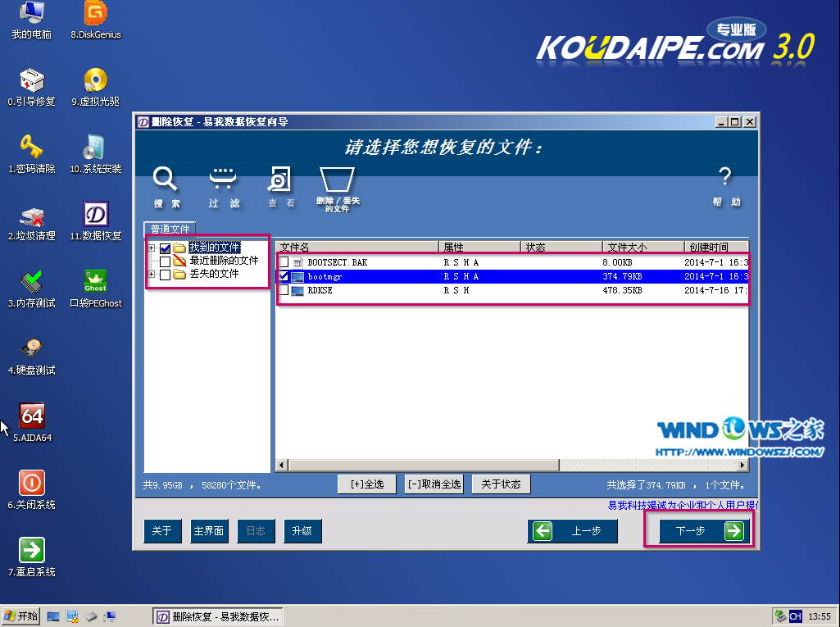The image size is (840, 627).
Task: Open the 口袋PEGhost desktop icon
Action: point(96,282)
